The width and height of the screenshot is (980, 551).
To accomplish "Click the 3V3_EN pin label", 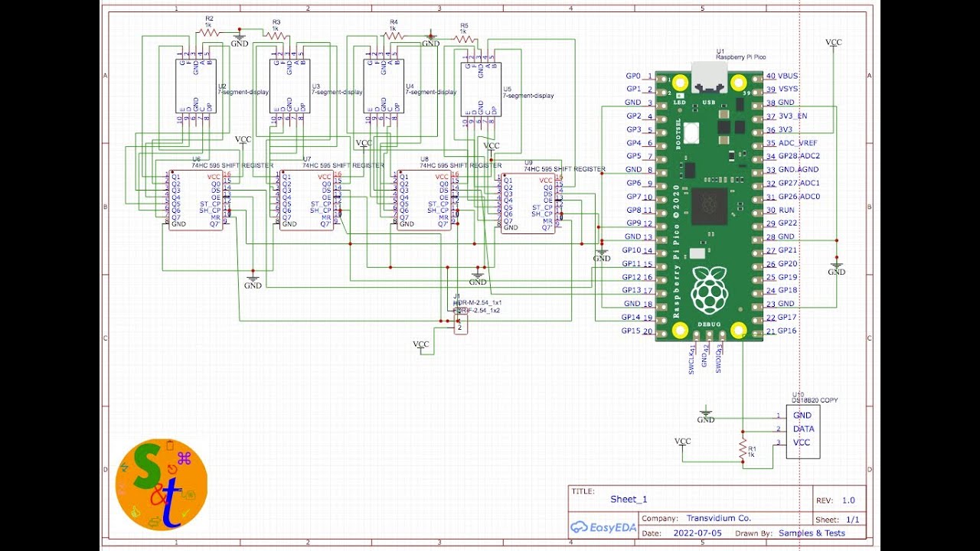I will click(x=792, y=116).
